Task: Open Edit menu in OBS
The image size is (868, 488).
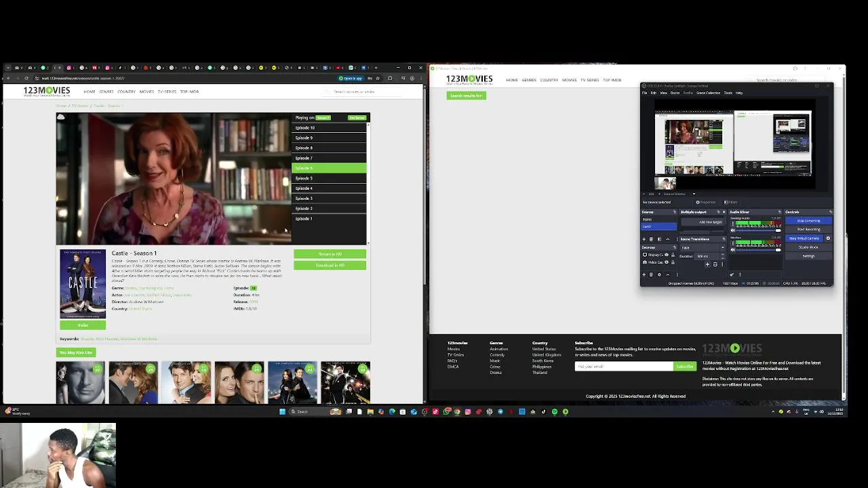Action: (x=654, y=93)
